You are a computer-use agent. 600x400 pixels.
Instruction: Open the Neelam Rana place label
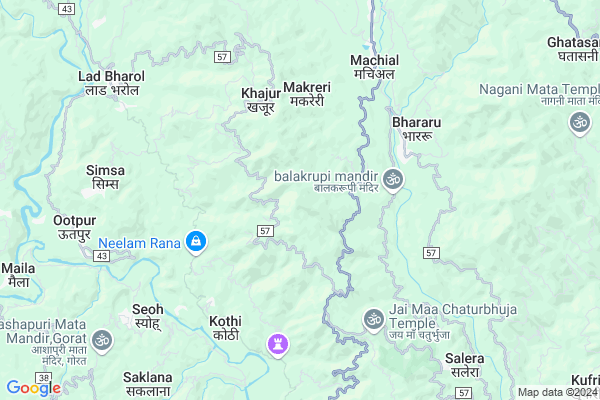(x=139, y=243)
